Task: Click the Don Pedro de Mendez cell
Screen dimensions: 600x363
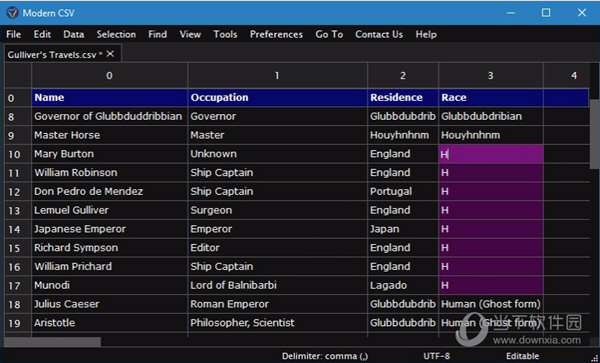Action: [109, 191]
